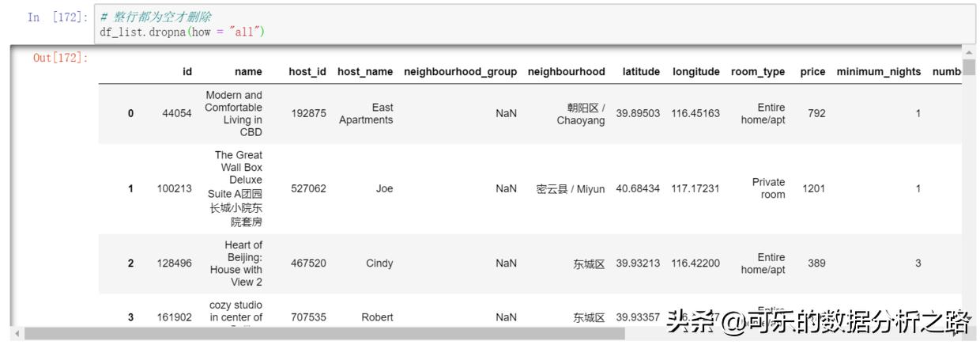Click host_id cell 707535
The width and height of the screenshot is (980, 345).
(308, 317)
